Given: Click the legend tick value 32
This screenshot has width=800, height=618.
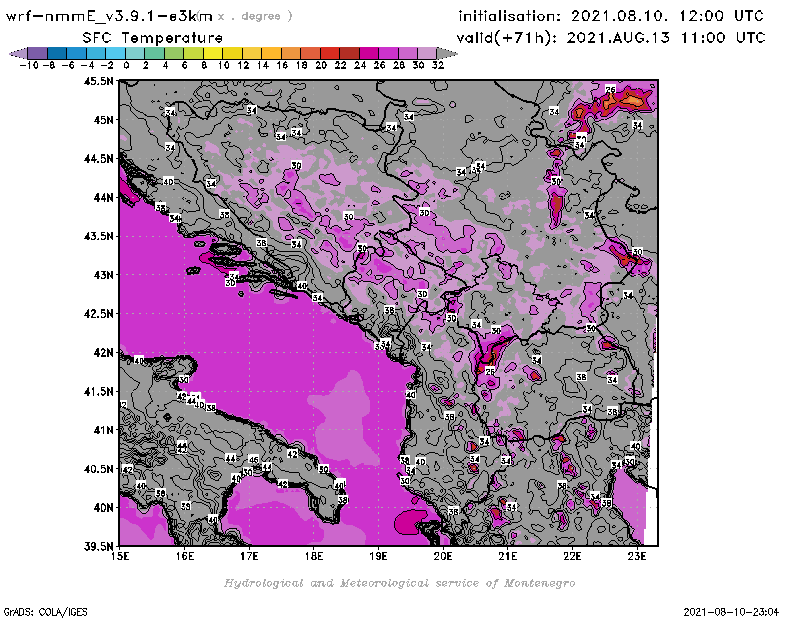Looking at the screenshot, I should (x=438, y=65).
